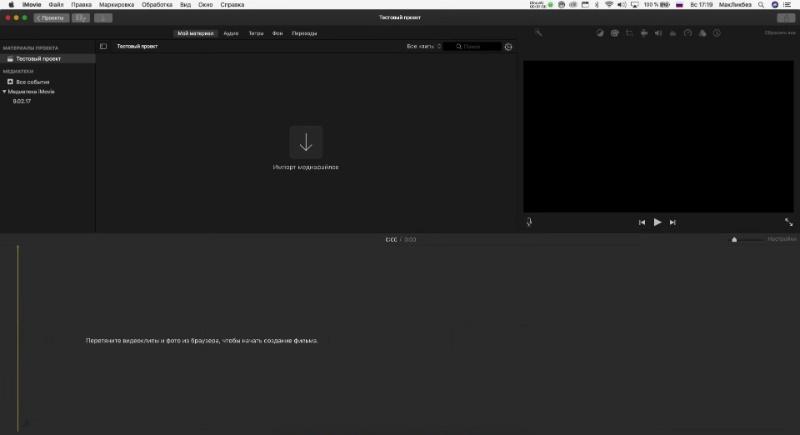Open AirPlay display menu

(635, 5)
